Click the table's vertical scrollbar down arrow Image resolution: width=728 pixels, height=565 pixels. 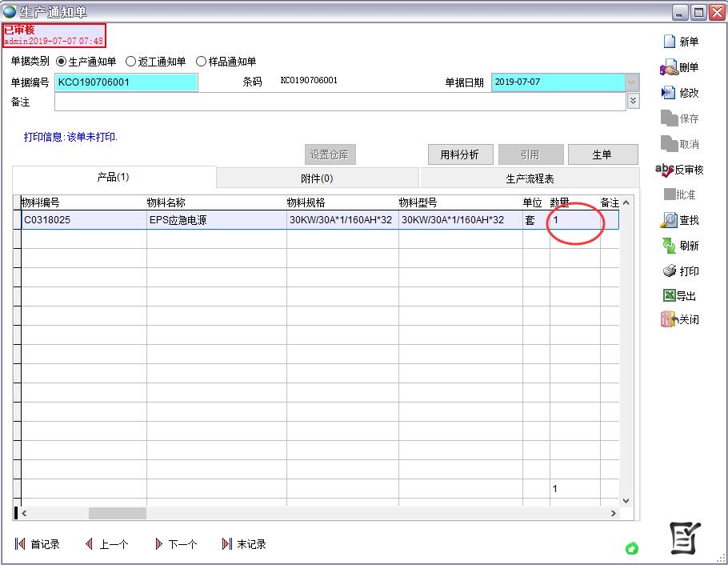click(626, 500)
